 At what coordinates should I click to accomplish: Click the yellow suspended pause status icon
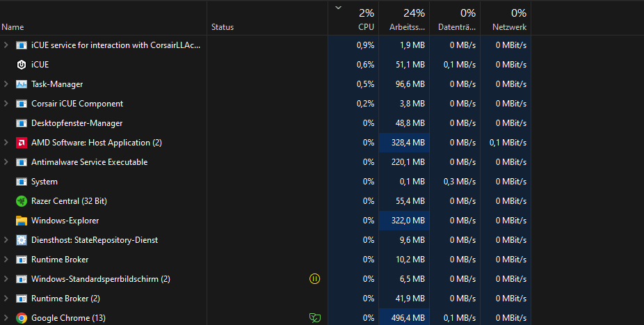tap(314, 279)
